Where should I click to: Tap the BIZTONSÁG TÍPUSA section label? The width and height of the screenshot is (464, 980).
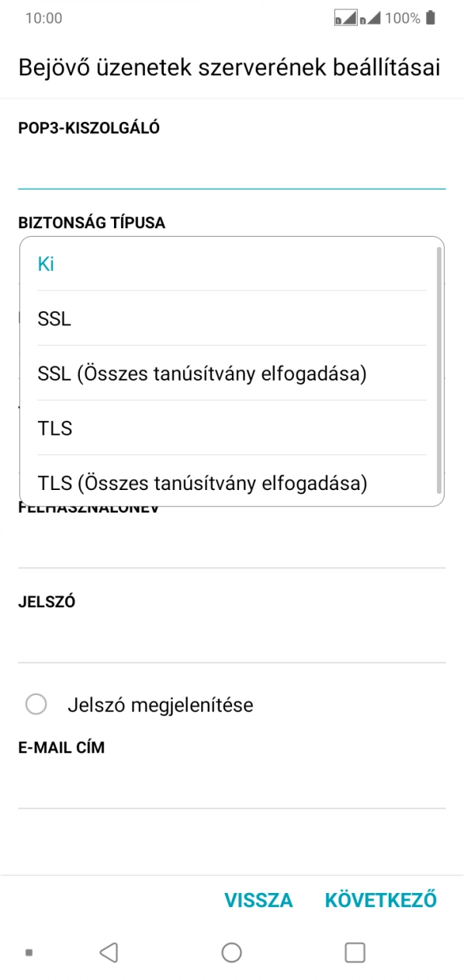(x=91, y=222)
